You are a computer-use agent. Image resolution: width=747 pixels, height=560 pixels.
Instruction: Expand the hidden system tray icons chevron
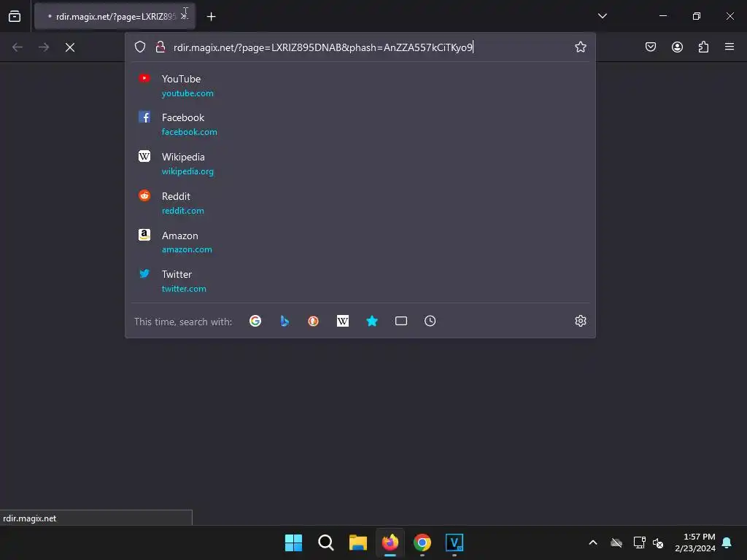[593, 542]
